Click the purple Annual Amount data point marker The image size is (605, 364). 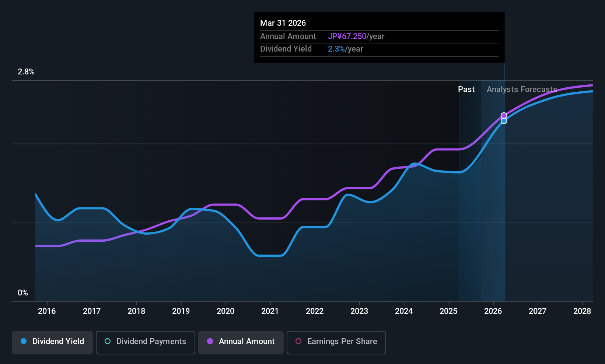click(504, 116)
